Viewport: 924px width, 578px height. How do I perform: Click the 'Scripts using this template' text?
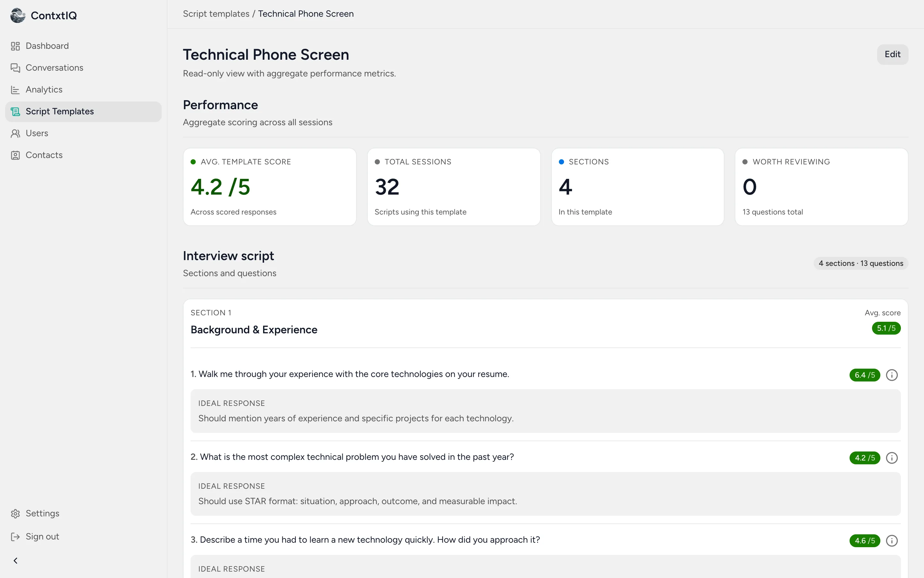(x=420, y=212)
